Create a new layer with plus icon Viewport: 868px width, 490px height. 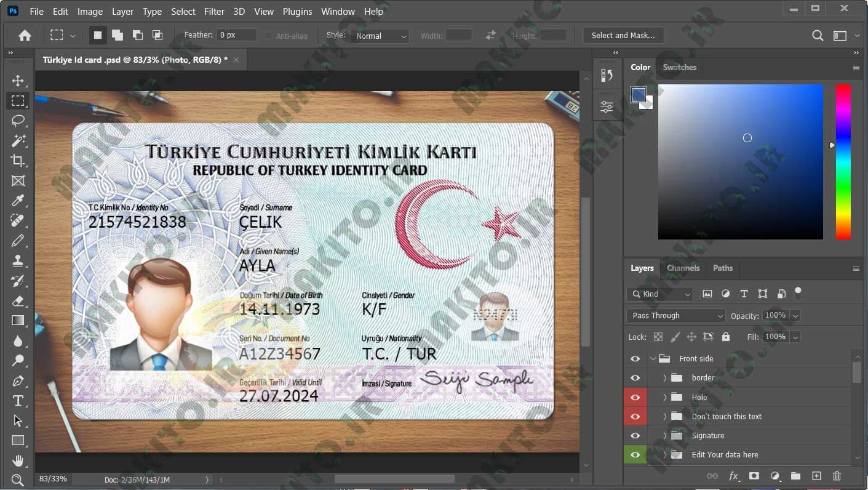816,476
